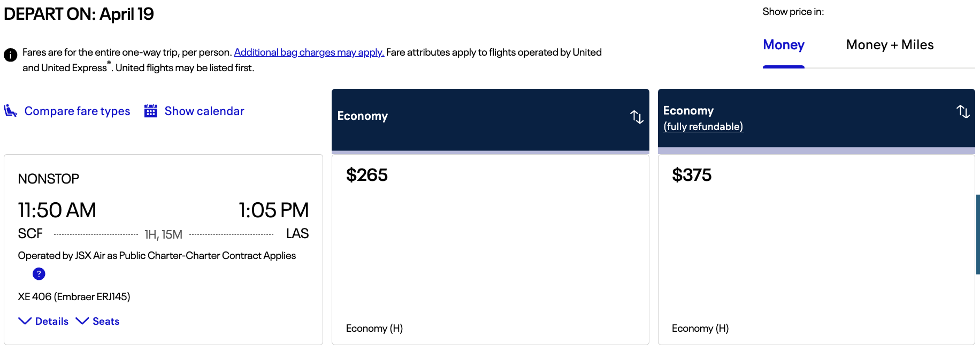Click the Show calendar text link

pos(204,111)
